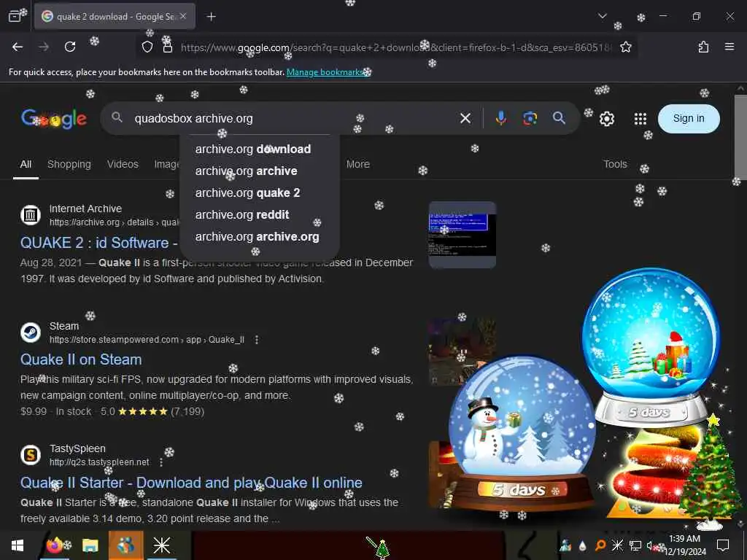The height and width of the screenshot is (560, 747).
Task: Start voice search with the microphone
Action: click(x=500, y=118)
